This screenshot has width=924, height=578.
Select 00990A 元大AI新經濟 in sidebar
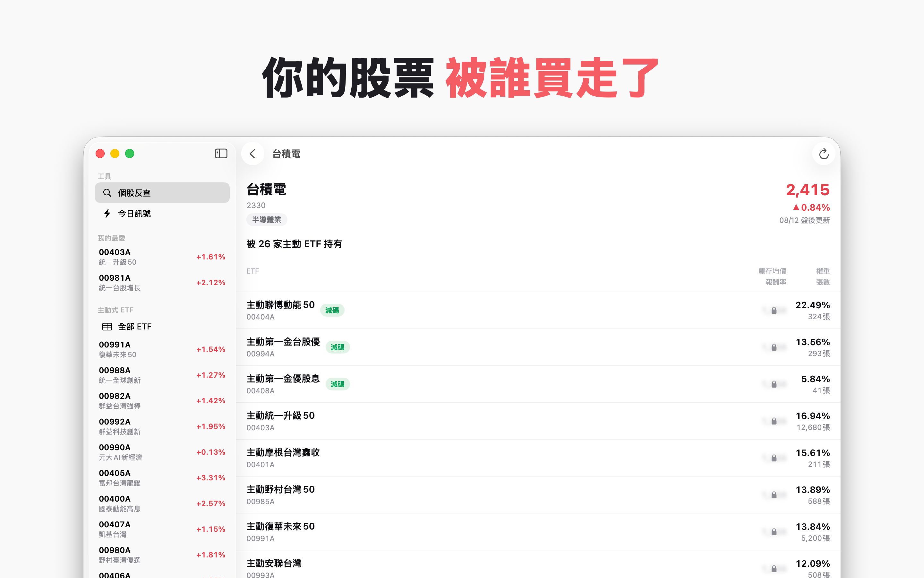coord(162,452)
